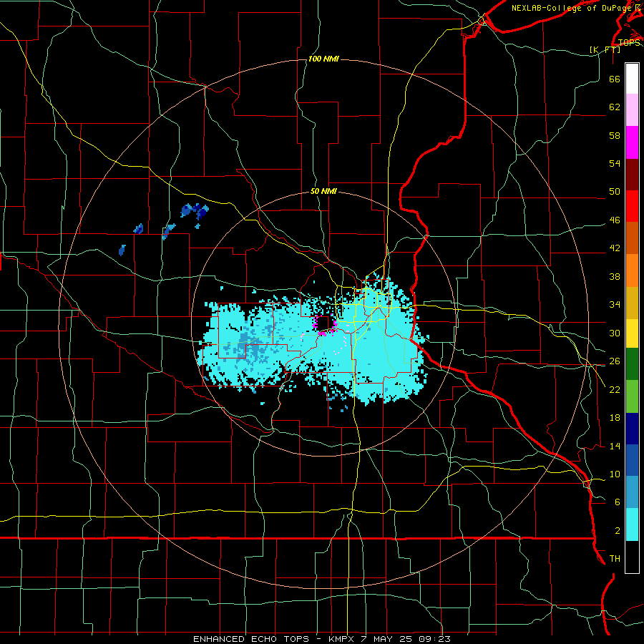Click the dark orange legend swatch
This screenshot has height=644, width=644.
(632, 238)
